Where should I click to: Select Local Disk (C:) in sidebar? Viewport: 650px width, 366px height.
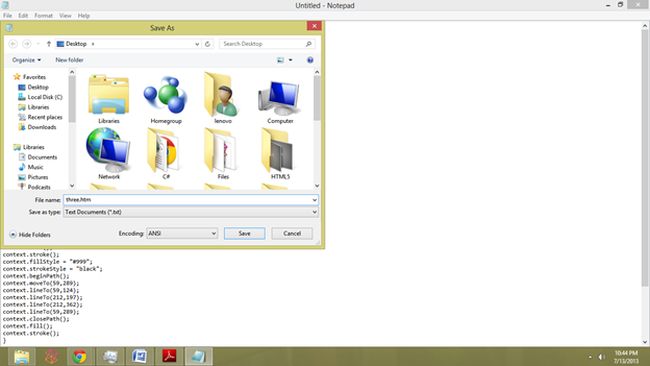[40, 97]
